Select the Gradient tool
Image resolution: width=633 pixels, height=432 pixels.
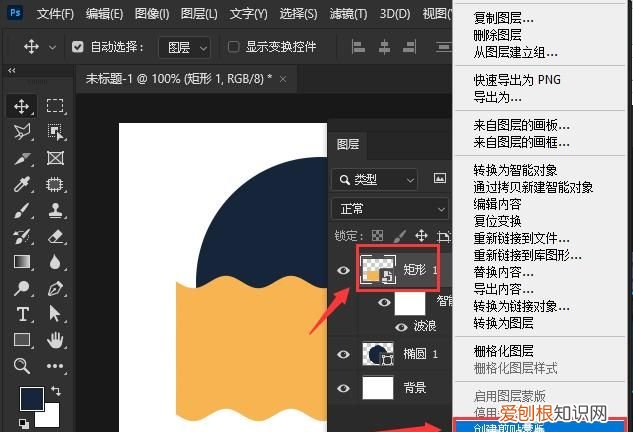pyautogui.click(x=22, y=262)
